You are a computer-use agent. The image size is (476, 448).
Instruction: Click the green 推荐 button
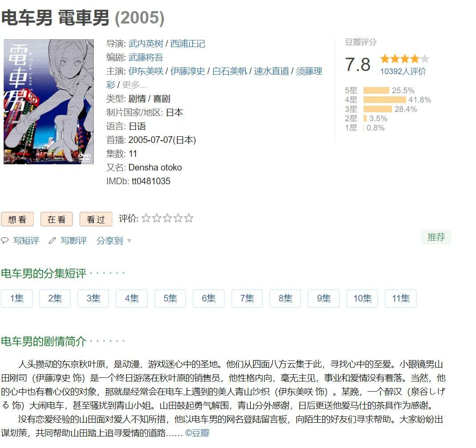pos(436,237)
